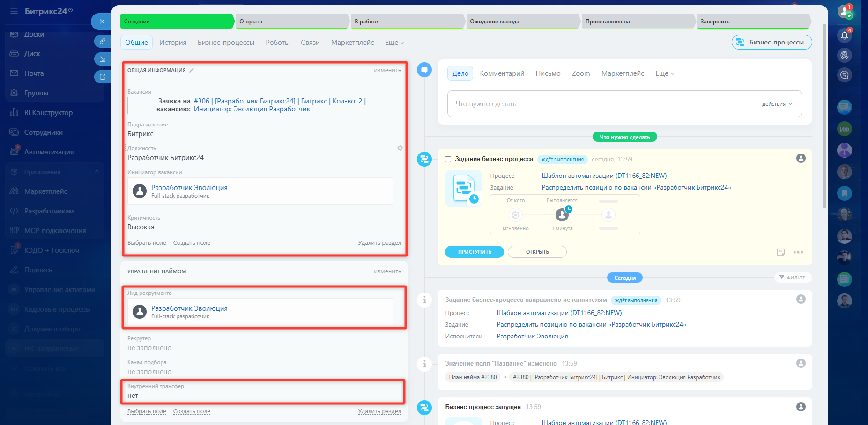Click изменить in the УПРАВЛЕНИЕ НАЙМОМ section
The width and height of the screenshot is (868, 425).
click(x=387, y=271)
